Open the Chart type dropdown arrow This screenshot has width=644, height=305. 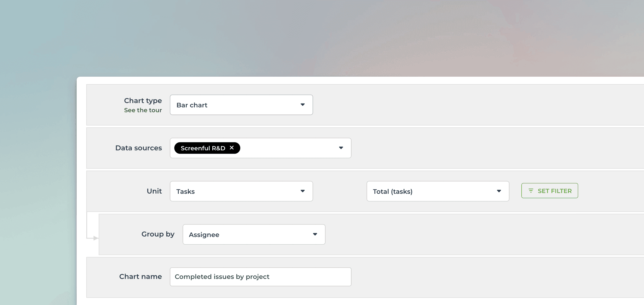tap(303, 105)
